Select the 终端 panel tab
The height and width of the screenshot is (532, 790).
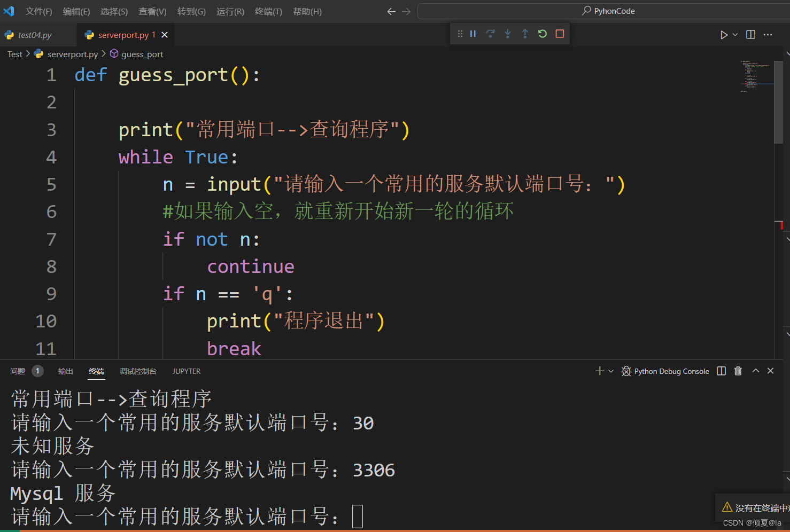(96, 371)
